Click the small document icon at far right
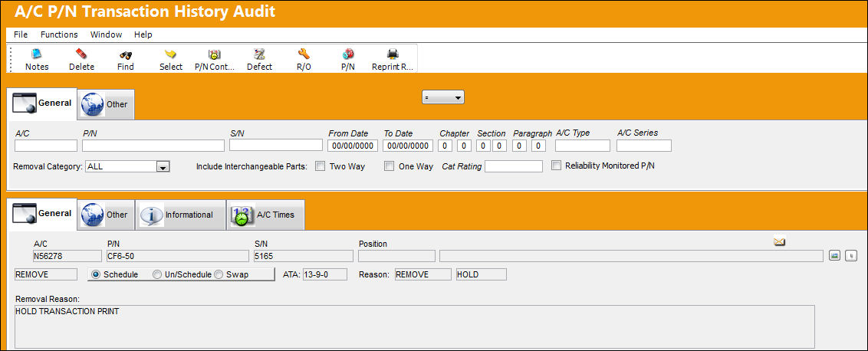This screenshot has width=868, height=351. point(851,256)
